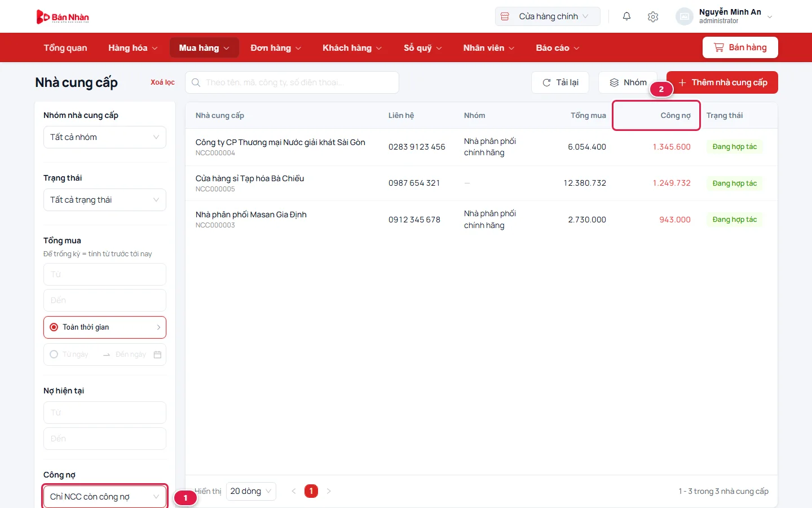Viewport: 812px width, 508px height.
Task: Expand the 'Tất cả nhóm' dropdown
Action: (x=105, y=137)
